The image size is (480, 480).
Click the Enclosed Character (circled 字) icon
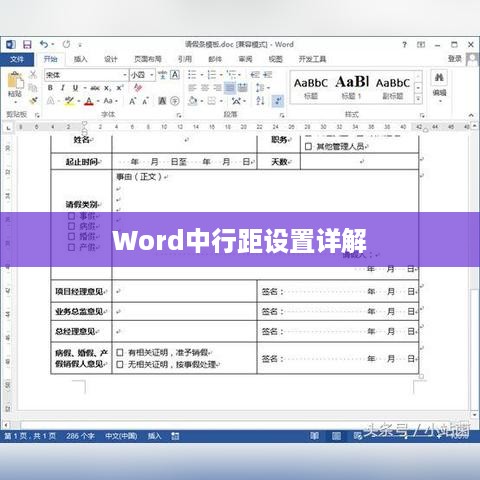[175, 101]
